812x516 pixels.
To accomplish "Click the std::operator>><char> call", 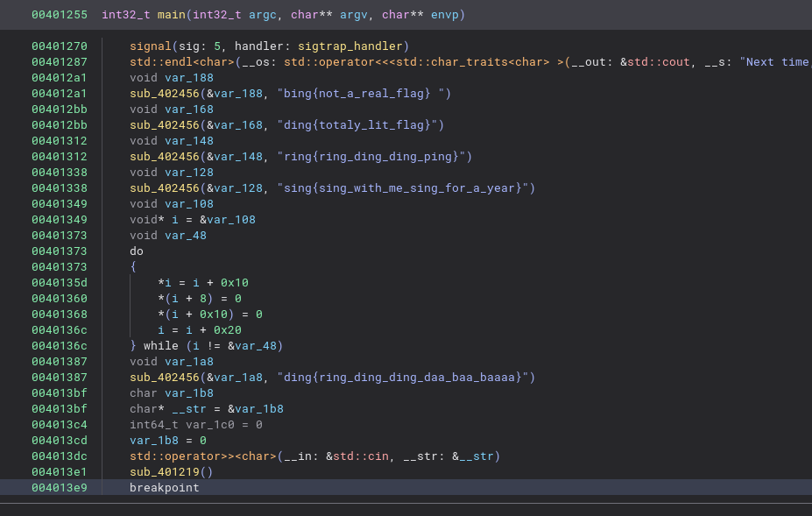I will pos(202,456).
